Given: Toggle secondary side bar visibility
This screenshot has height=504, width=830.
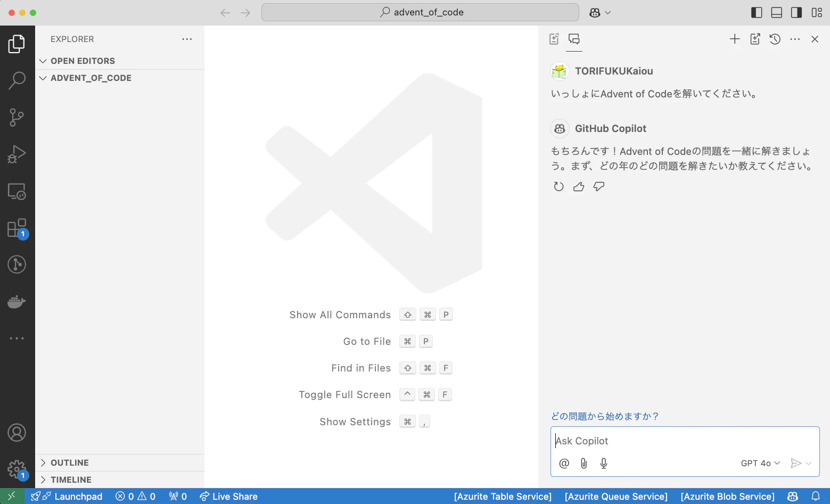Looking at the screenshot, I should (x=796, y=13).
